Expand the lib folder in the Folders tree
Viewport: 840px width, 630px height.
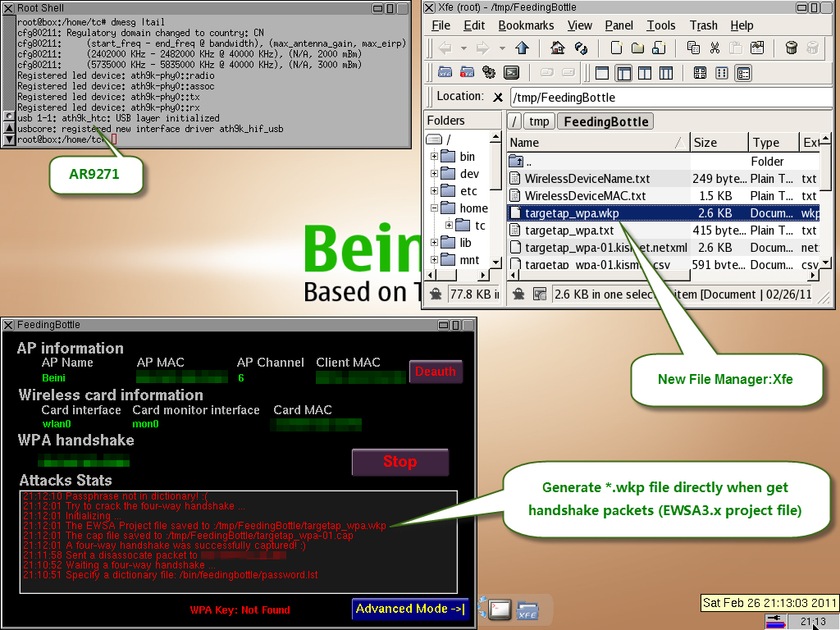click(x=434, y=242)
